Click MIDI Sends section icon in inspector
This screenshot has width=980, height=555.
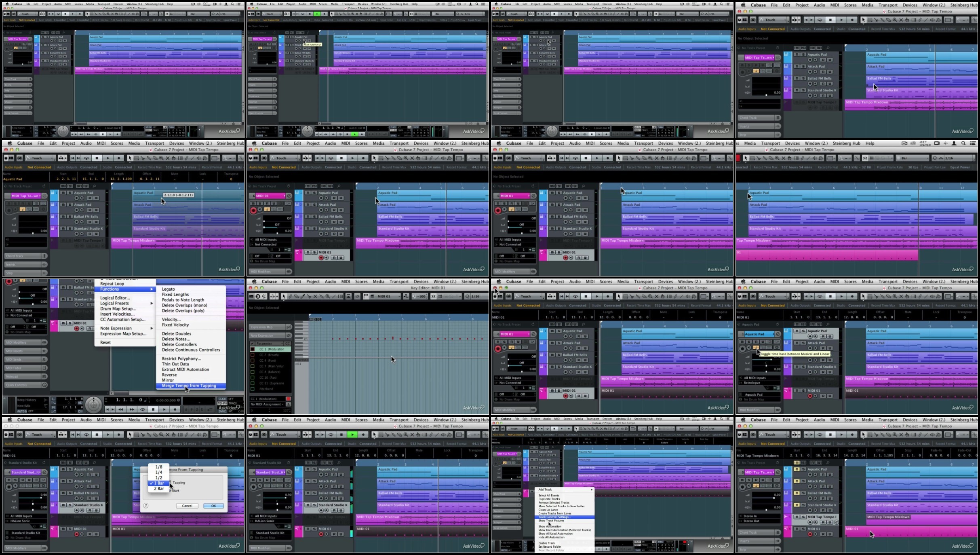44,359
